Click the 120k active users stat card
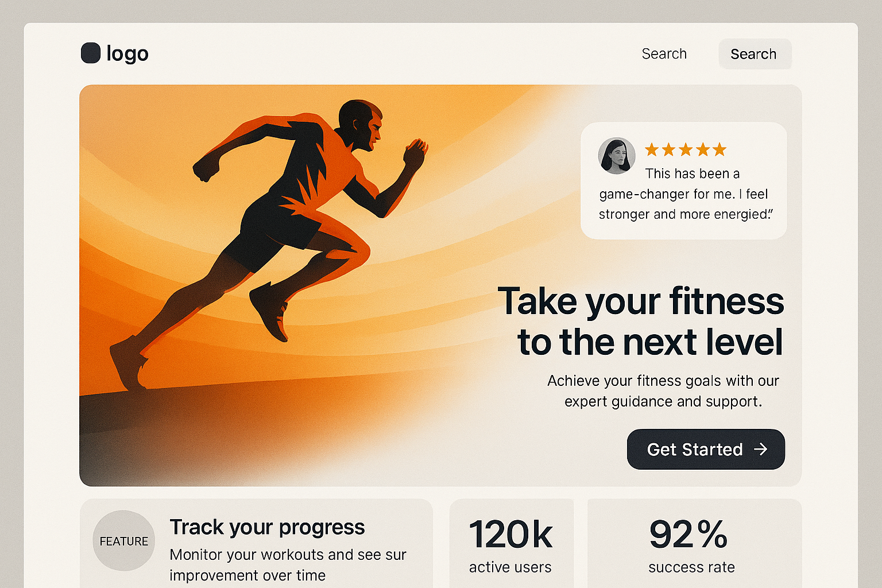Image resolution: width=882 pixels, height=588 pixels. (x=511, y=543)
